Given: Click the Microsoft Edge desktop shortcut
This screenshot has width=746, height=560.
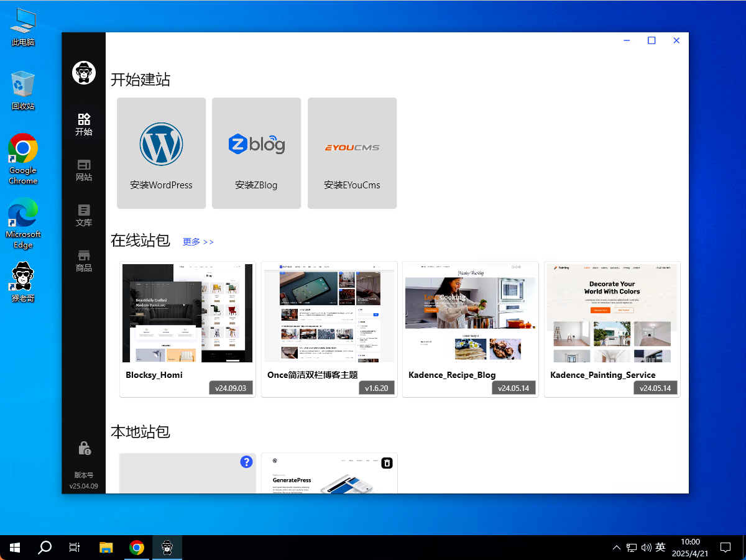Looking at the screenshot, I should pyautogui.click(x=23, y=223).
